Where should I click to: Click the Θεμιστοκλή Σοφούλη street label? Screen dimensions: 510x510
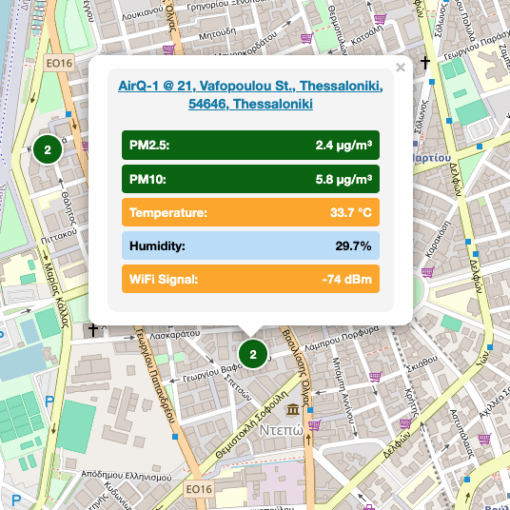click(252, 425)
